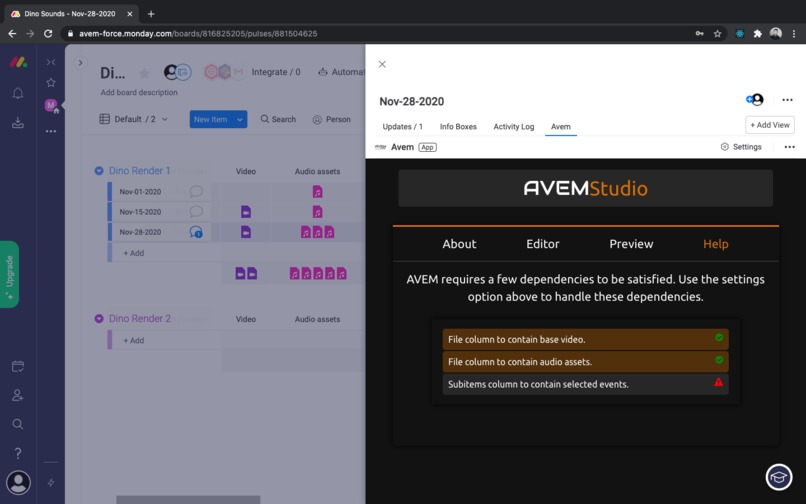Open the search everything magnifier in sidebar

[x=18, y=424]
